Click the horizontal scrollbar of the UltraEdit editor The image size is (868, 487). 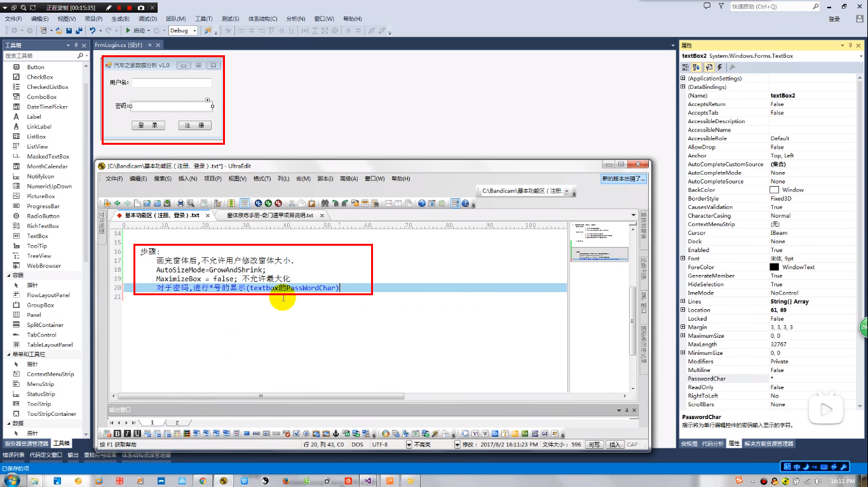tap(261, 396)
